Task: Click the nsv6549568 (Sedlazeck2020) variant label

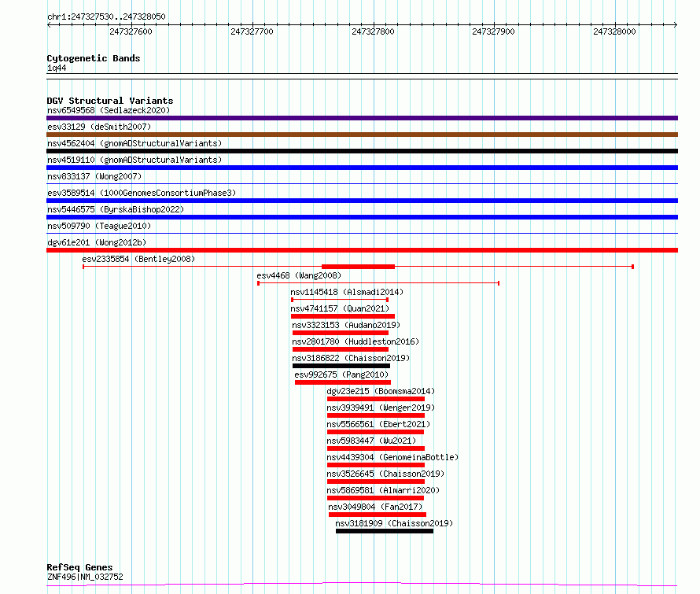Action: pos(109,110)
